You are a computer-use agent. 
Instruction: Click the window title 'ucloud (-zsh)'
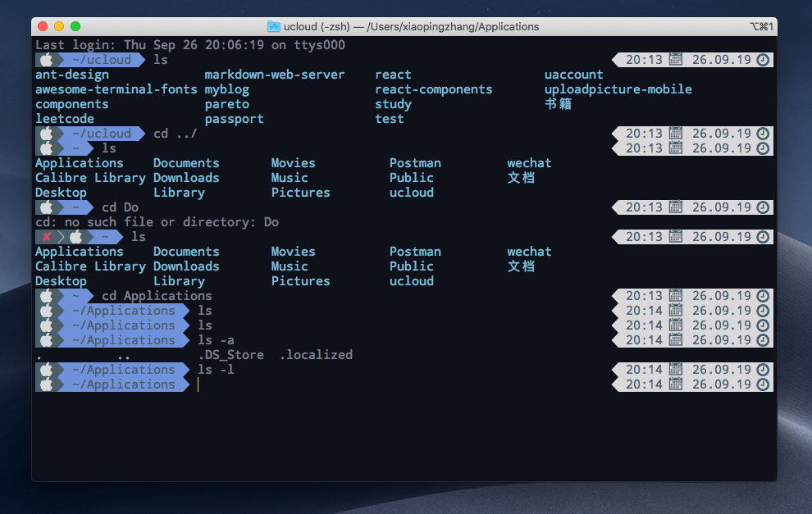pos(317,26)
